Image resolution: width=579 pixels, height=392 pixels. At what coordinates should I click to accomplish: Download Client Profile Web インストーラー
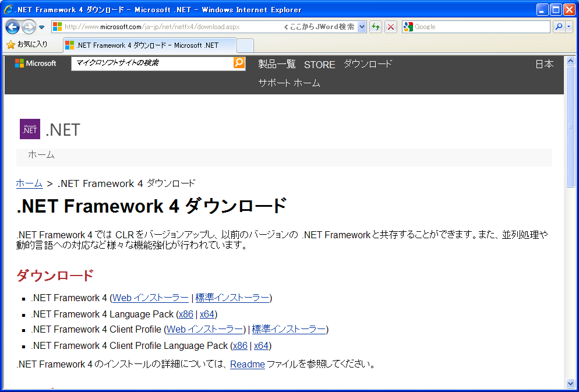pos(204,329)
